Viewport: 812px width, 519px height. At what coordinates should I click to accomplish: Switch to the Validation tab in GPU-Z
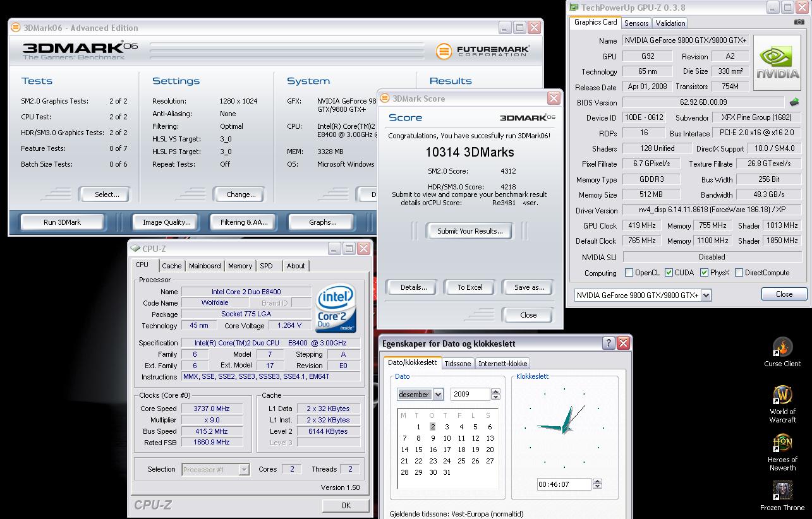[x=670, y=23]
